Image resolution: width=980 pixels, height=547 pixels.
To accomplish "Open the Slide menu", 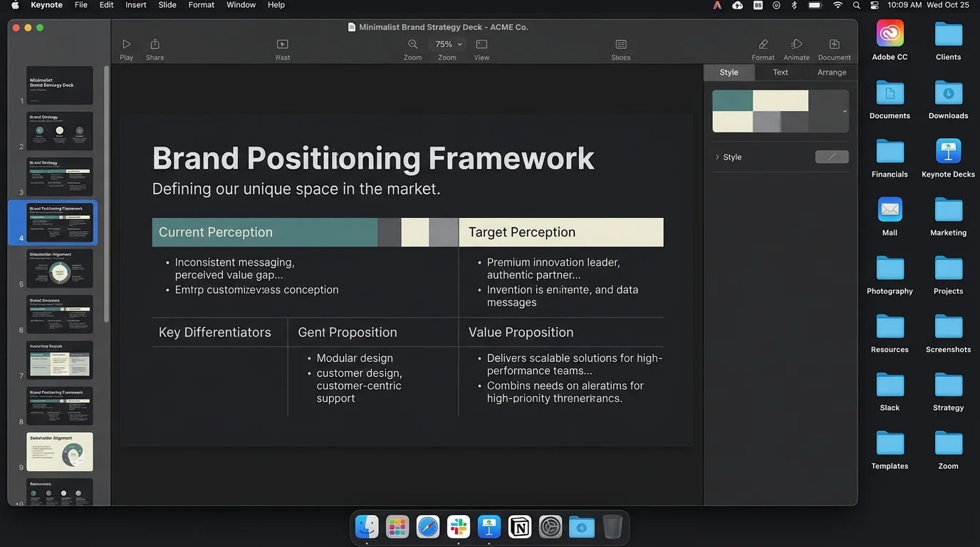I will pos(167,5).
